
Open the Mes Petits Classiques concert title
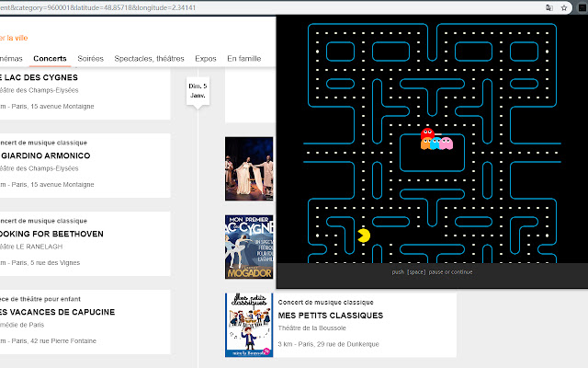331,316
